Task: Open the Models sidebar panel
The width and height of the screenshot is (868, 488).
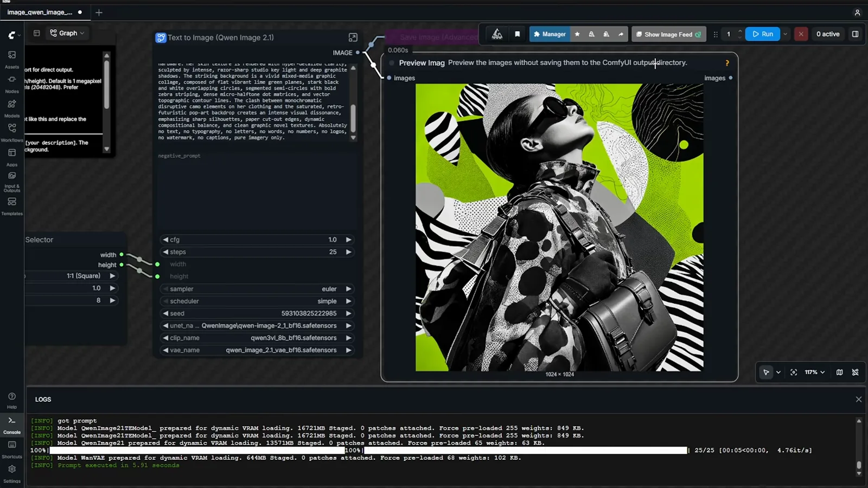Action: tap(12, 108)
